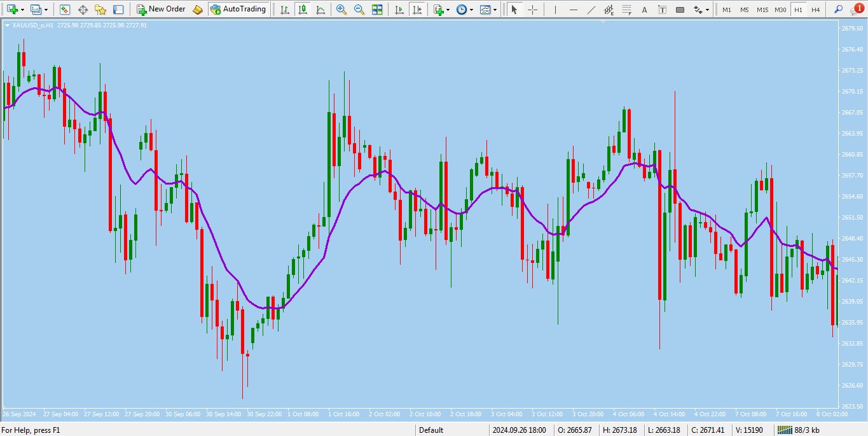868x436 pixels.
Task: Open the Templates icon
Action: (485, 10)
